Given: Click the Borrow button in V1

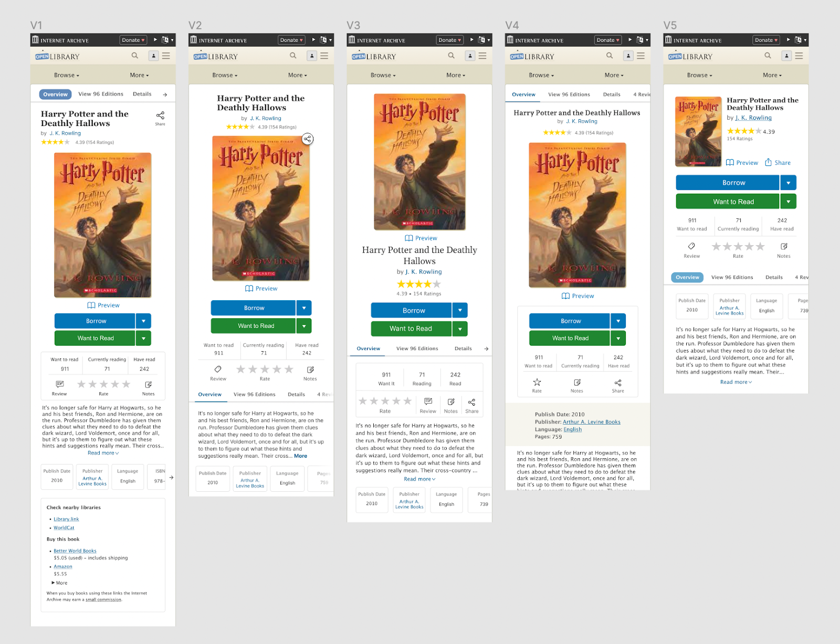Looking at the screenshot, I should 95,321.
